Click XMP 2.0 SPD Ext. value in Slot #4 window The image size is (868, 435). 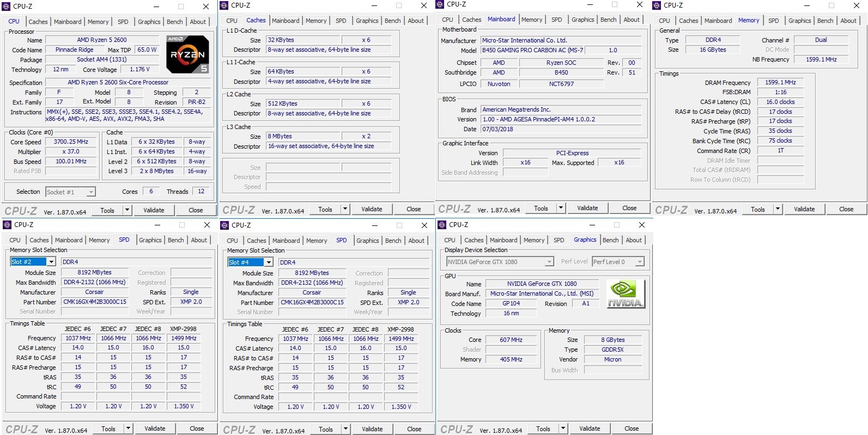(408, 302)
